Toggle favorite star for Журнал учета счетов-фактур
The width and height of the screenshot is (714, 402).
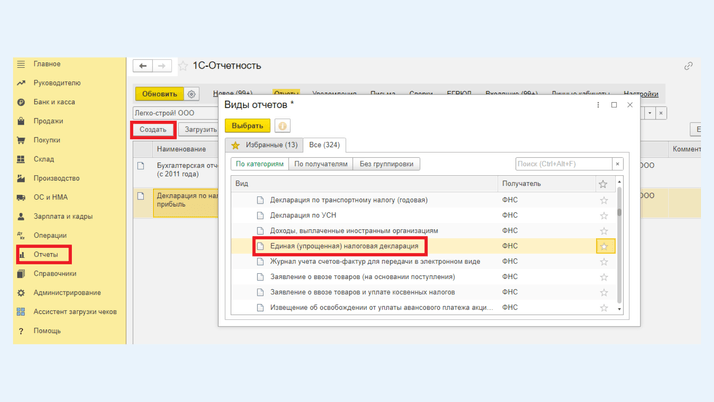603,262
